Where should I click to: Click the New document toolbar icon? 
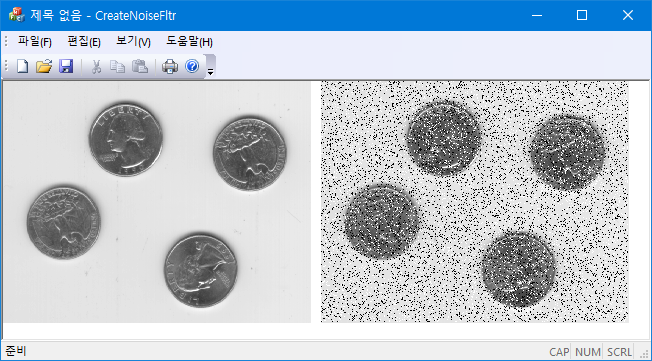(22, 66)
